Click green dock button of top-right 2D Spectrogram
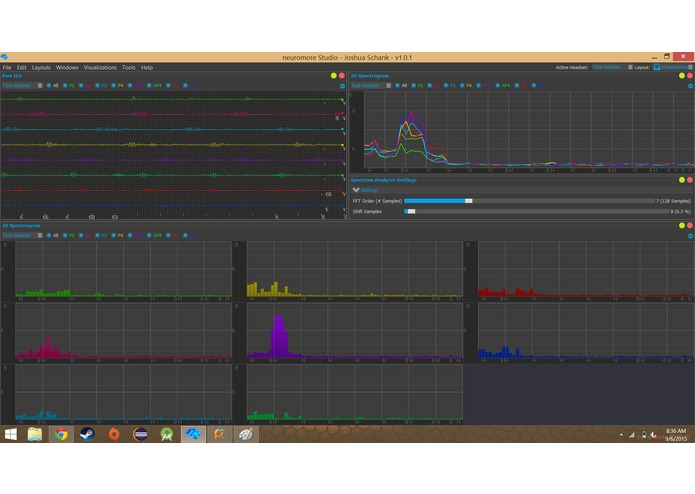Screen dimensions: 695x494 tap(682, 76)
